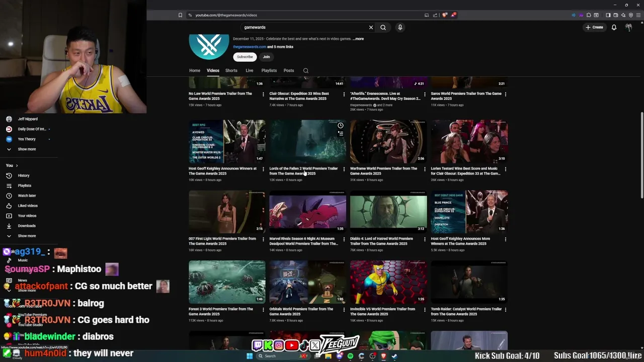Screen dimensions: 644x362
Task: Open Liked videos in the sidebar
Action: (x=27, y=206)
